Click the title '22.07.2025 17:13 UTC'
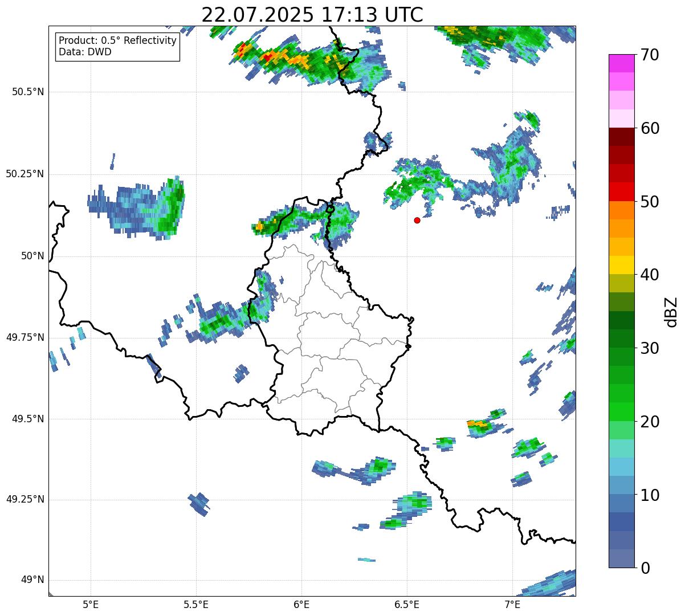 click(312, 14)
